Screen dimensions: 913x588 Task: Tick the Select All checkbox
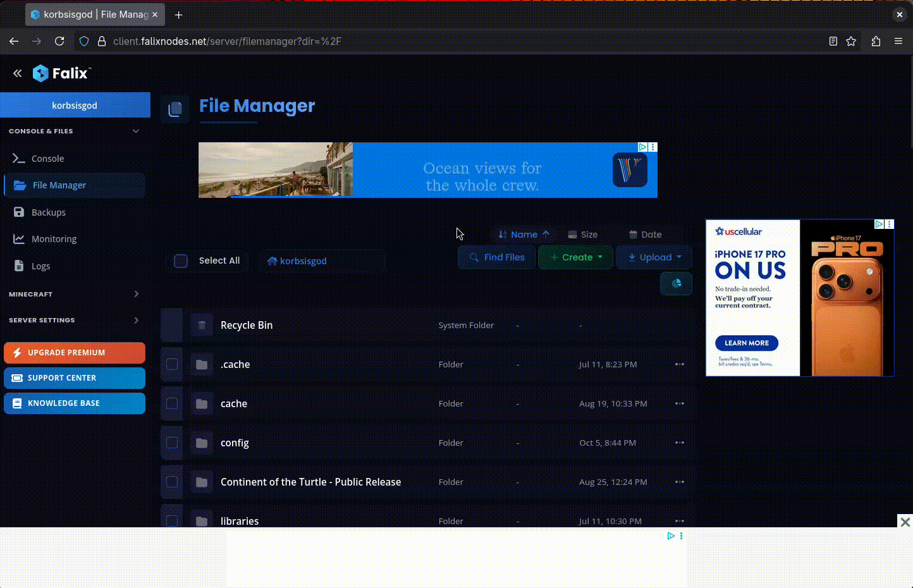tap(181, 261)
